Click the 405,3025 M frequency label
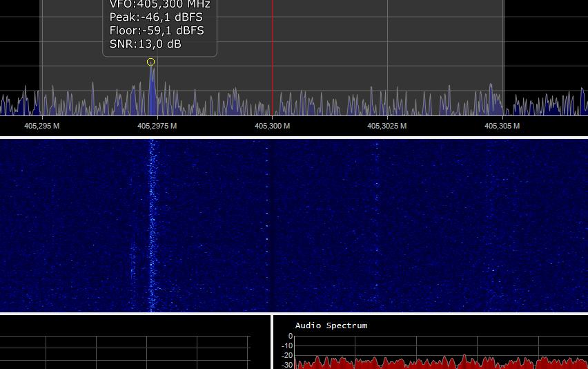Viewport: 588px width, 369px height. pyautogui.click(x=386, y=126)
